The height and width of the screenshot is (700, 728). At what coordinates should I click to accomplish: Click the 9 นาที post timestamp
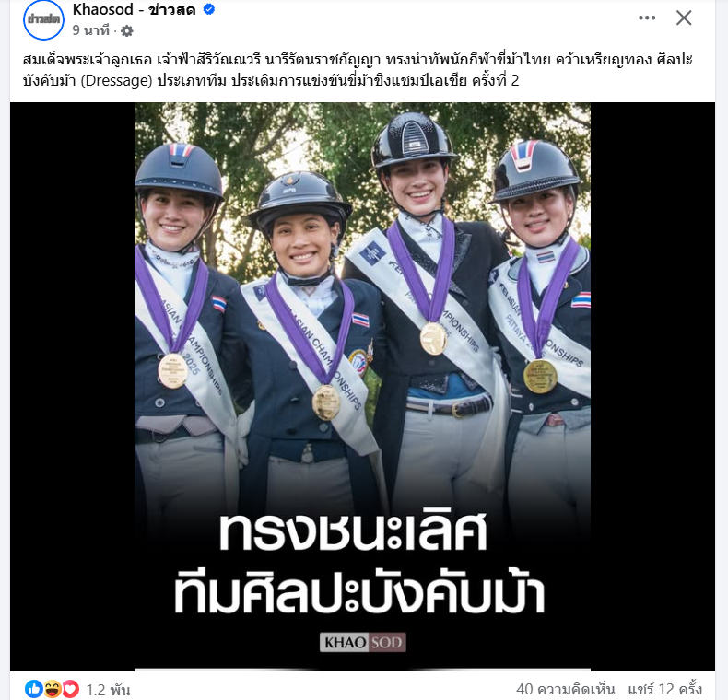pyautogui.click(x=90, y=30)
